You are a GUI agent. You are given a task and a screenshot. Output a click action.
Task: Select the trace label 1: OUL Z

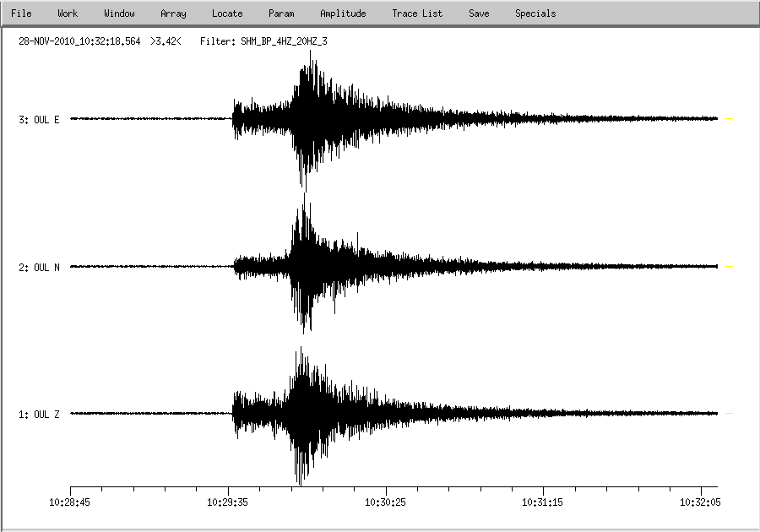[39, 415]
